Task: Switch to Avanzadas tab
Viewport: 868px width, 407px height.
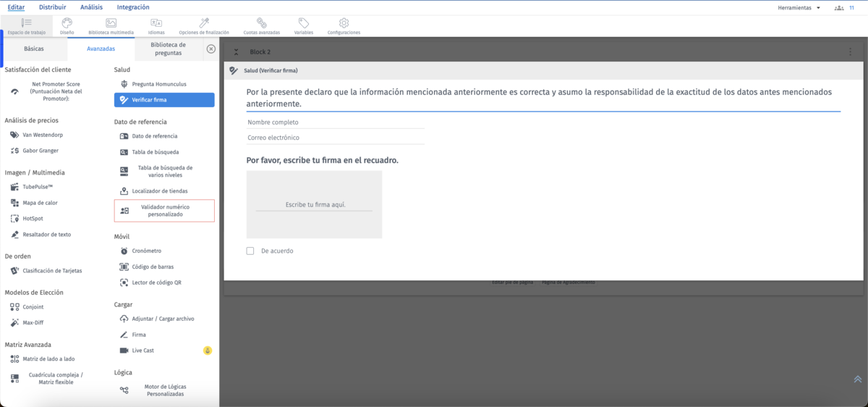Action: (101, 49)
